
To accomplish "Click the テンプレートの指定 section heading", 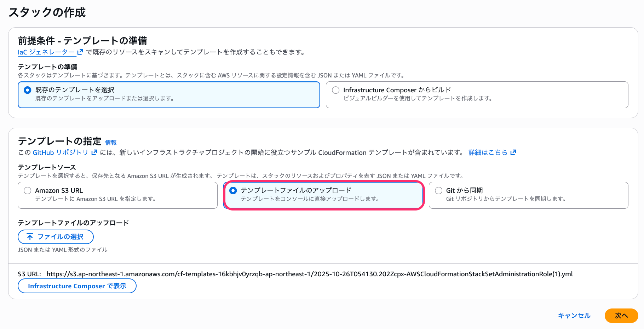I will [x=59, y=141].
